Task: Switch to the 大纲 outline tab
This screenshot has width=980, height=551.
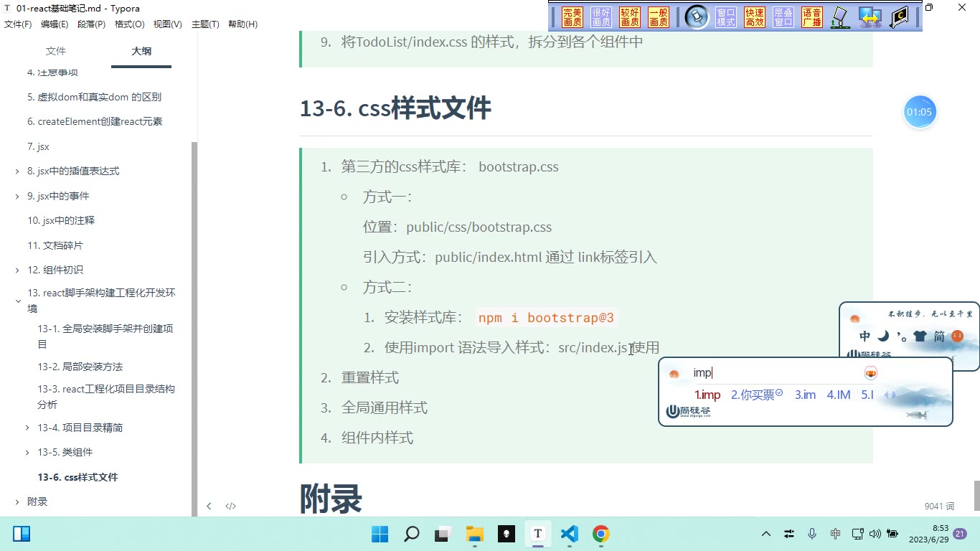Action: pyautogui.click(x=141, y=51)
